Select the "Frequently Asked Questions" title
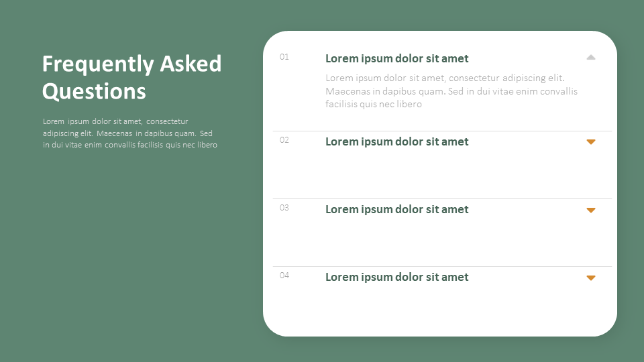 (131, 77)
